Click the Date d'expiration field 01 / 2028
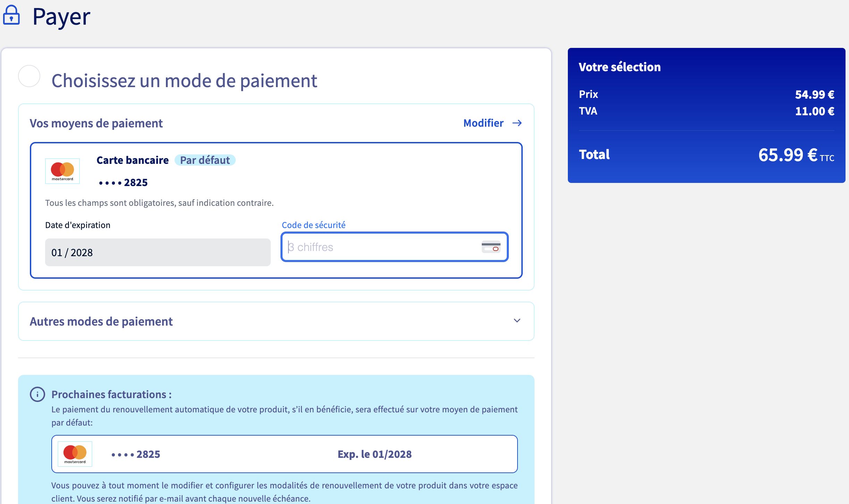The height and width of the screenshot is (504, 849). [158, 252]
